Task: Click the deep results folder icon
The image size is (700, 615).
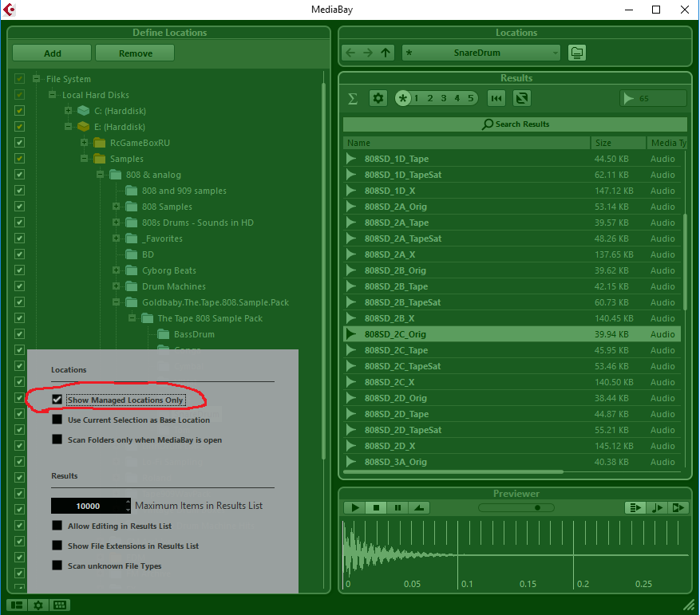Action: [577, 53]
